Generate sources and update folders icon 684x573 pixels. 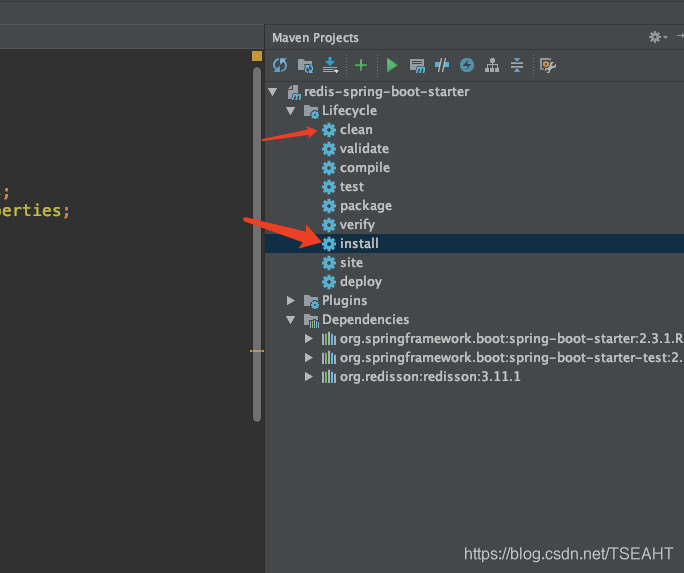click(x=305, y=65)
